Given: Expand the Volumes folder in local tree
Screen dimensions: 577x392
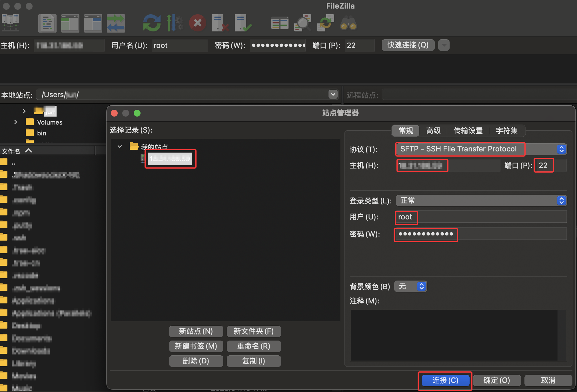Looking at the screenshot, I should [16, 122].
